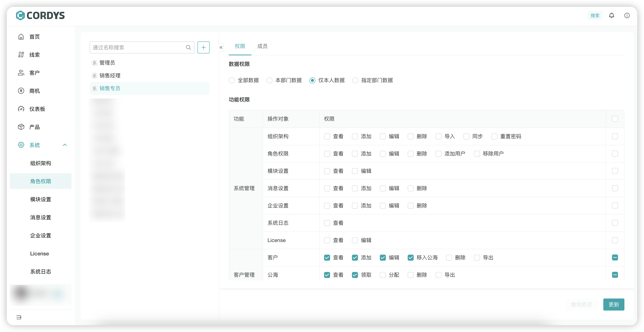Screen dimensions: 644x332
Task: Click the plus icon to add role
Action: point(203,47)
